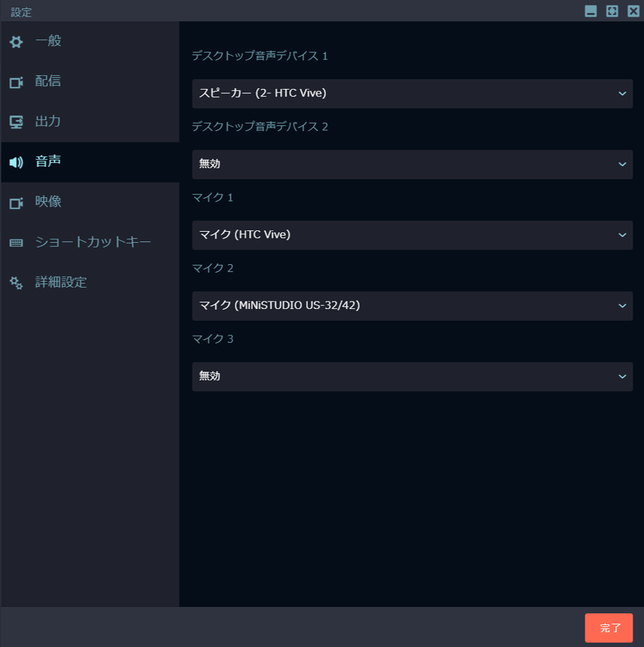Click the chevron on マイク (MiNiSTUDIO US-32/42)
644x647 pixels.
(x=622, y=306)
